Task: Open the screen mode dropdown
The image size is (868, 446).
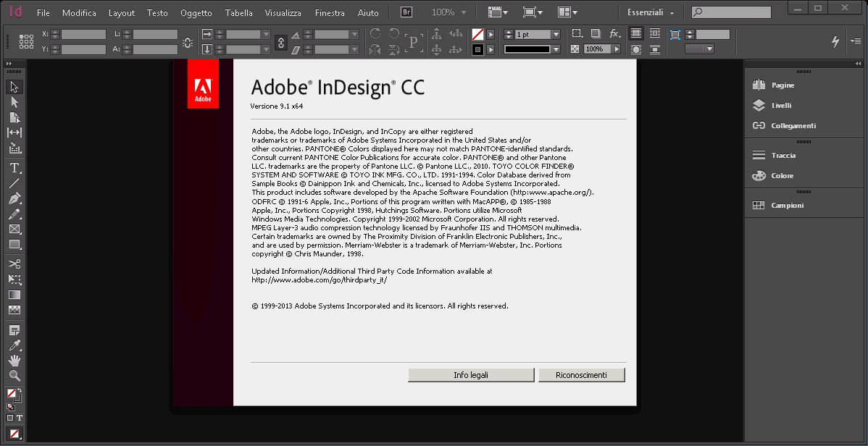Action: click(533, 12)
